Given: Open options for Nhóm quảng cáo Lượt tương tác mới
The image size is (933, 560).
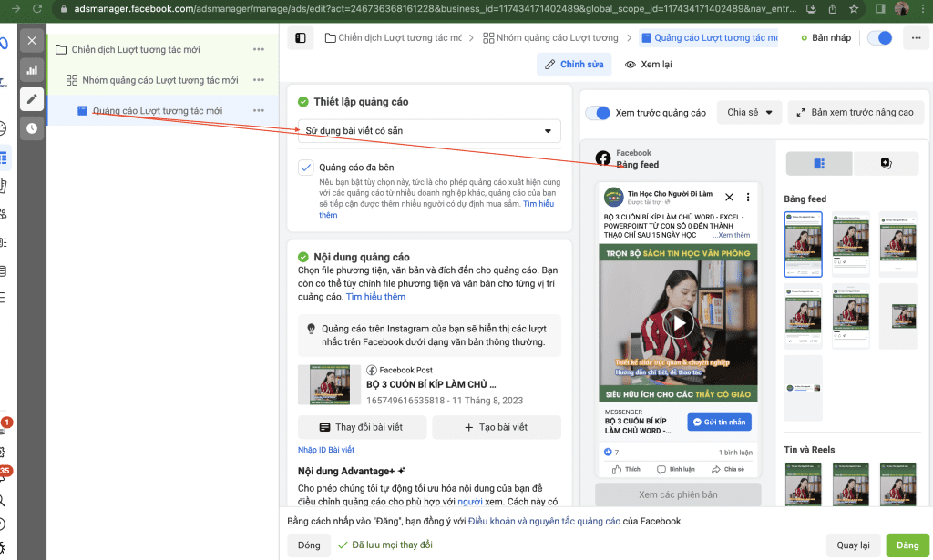Looking at the screenshot, I should pyautogui.click(x=258, y=79).
